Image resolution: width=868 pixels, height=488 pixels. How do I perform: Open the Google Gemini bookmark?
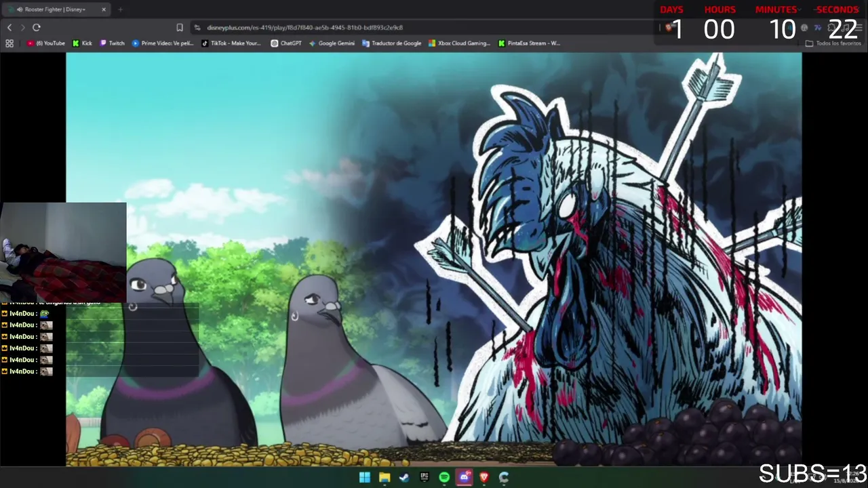coord(332,43)
